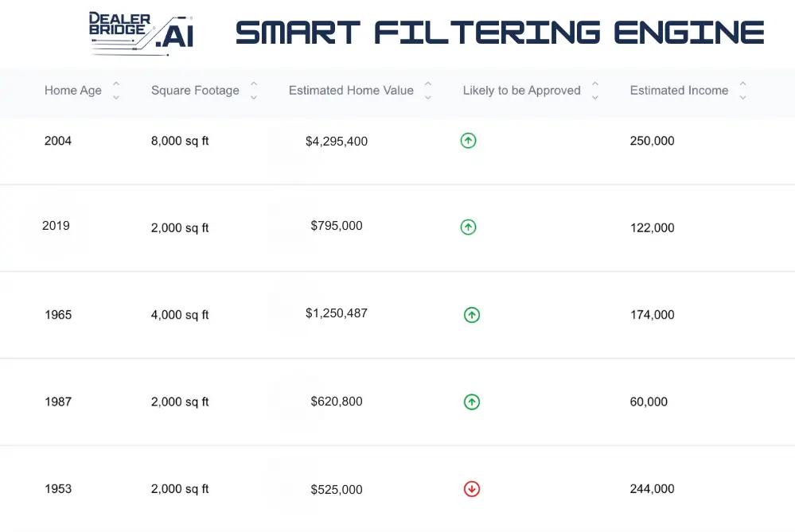Sort by Estimated Income column arrows
This screenshot has height=532, width=795.
(742, 90)
